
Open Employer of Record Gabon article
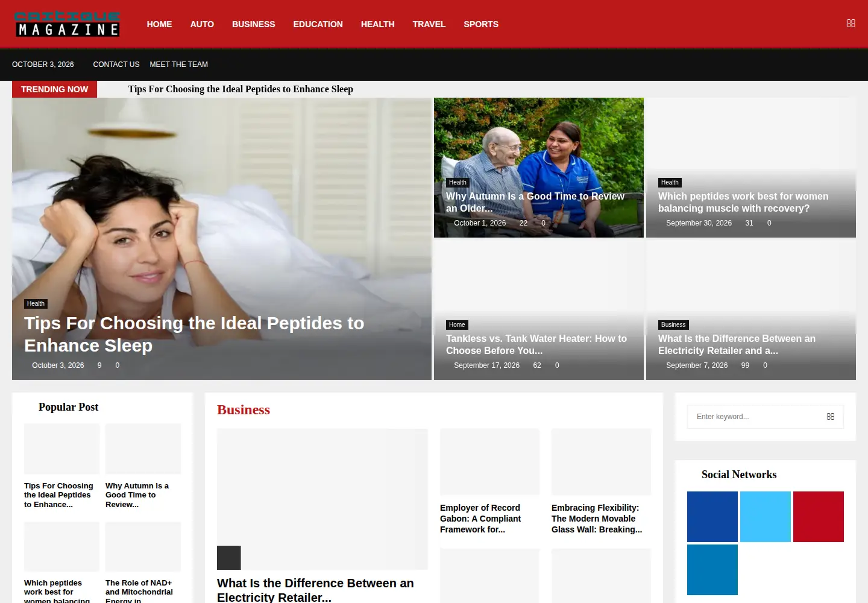(x=480, y=519)
